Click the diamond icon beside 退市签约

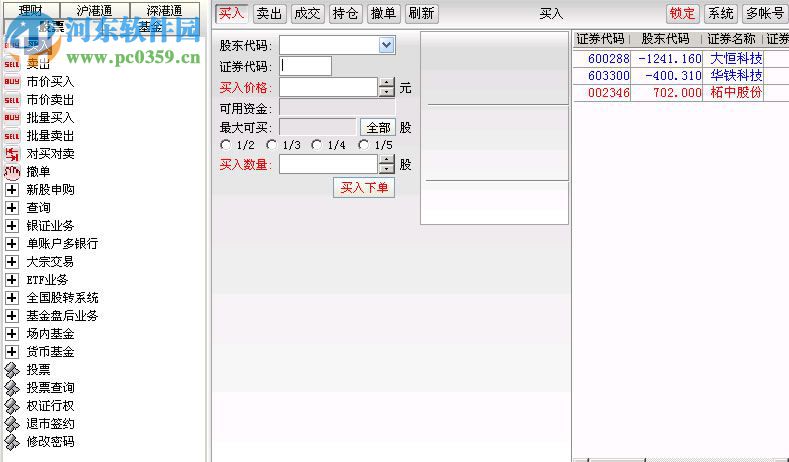point(12,424)
